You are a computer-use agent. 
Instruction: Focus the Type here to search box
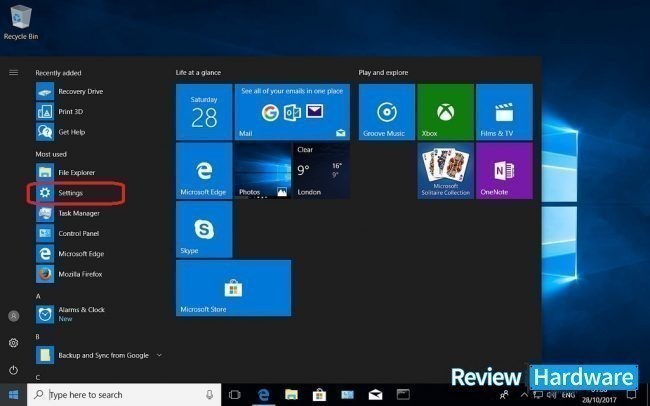point(124,394)
